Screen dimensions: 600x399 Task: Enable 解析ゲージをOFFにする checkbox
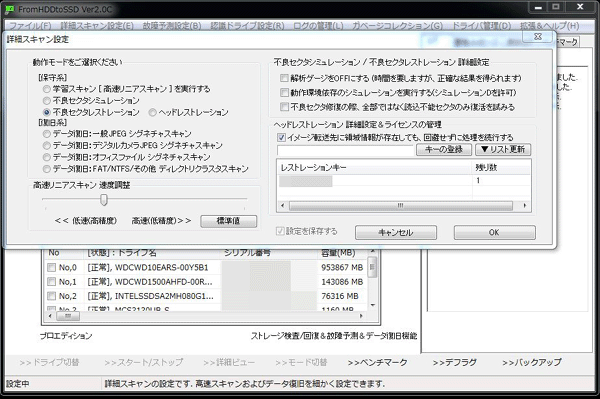click(x=284, y=78)
